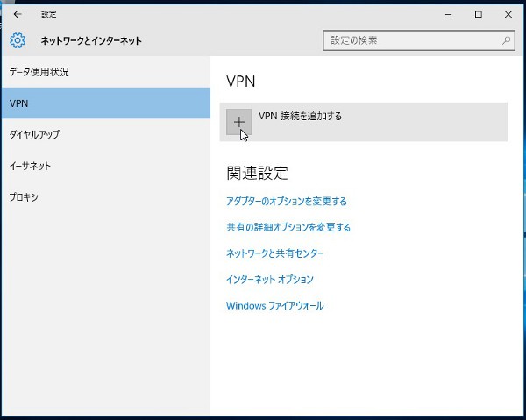
Task: Open the プロキシ settings page
Action: (24, 197)
